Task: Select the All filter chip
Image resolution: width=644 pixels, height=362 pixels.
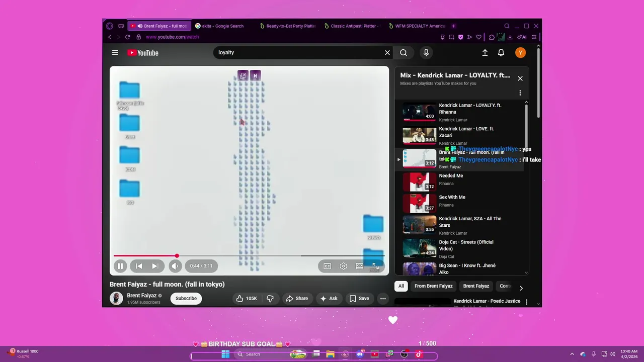Action: 401,286
